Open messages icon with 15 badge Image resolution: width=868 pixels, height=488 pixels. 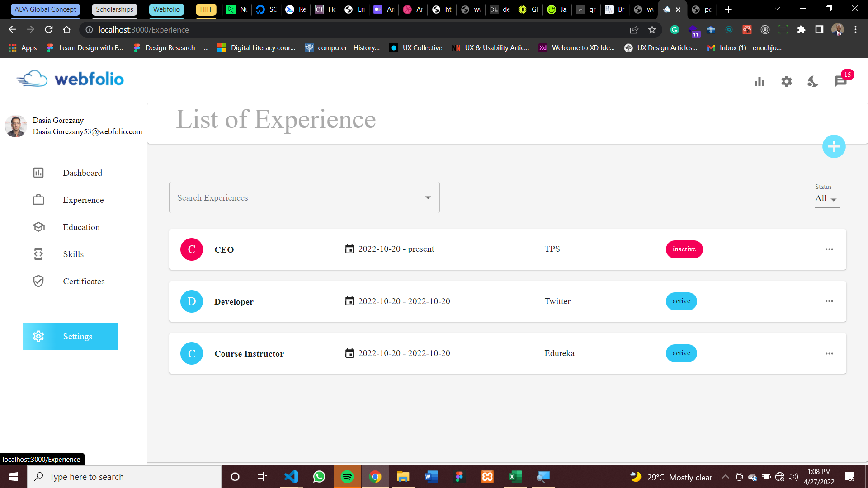coord(841,81)
